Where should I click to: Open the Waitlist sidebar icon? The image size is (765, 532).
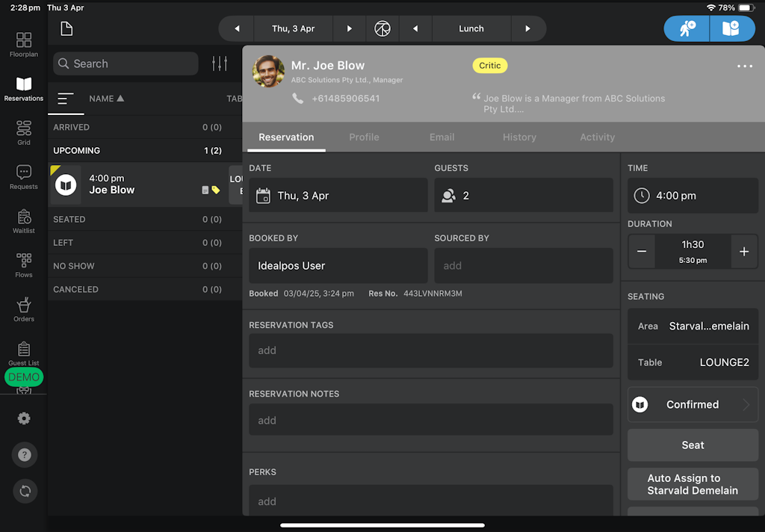24,221
